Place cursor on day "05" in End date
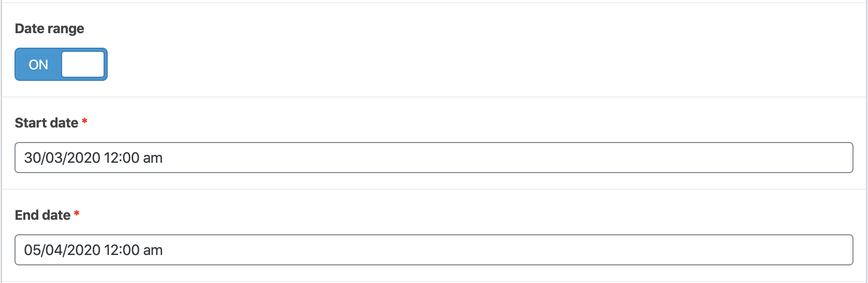This screenshot has width=868, height=283. (32, 250)
